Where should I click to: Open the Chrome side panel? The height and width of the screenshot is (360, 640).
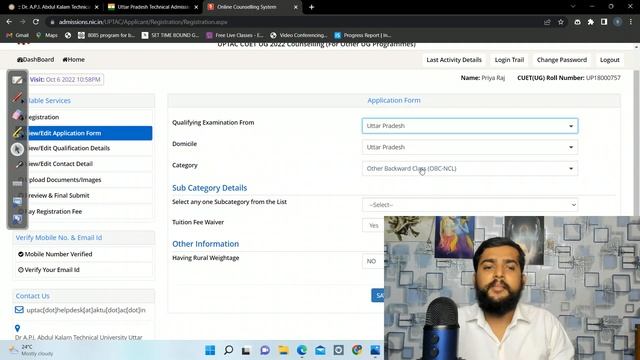point(604,22)
